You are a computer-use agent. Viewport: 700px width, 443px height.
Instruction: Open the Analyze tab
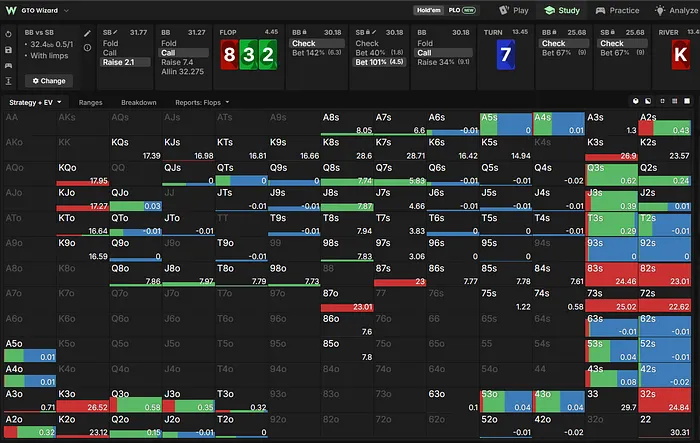click(676, 10)
